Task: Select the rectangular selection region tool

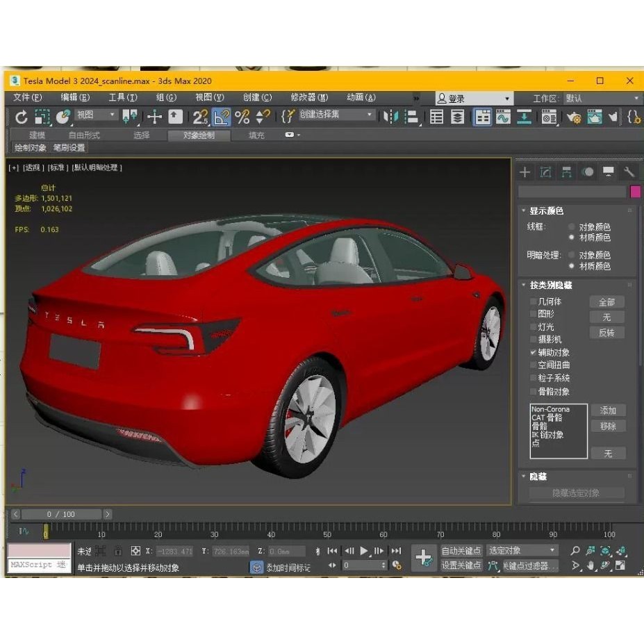Action: click(x=42, y=117)
